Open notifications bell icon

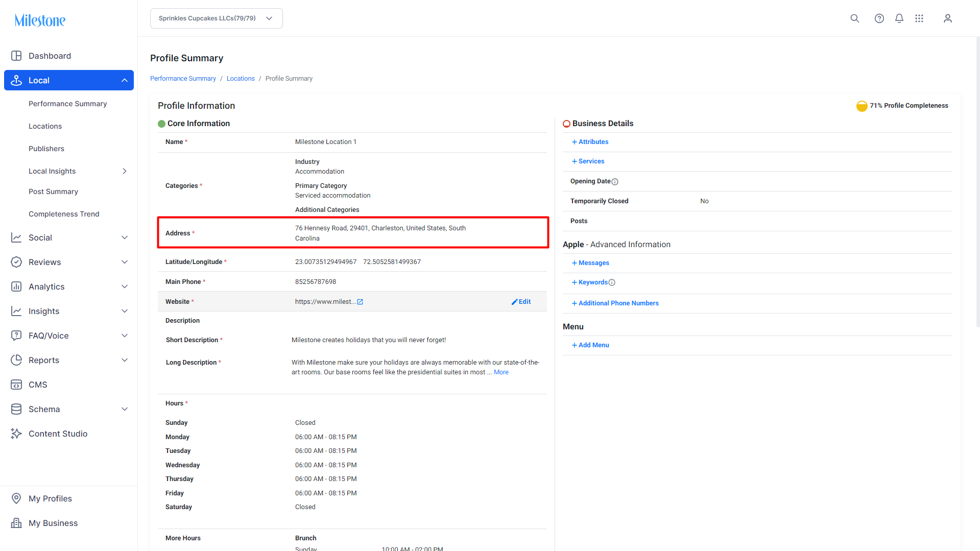899,18
